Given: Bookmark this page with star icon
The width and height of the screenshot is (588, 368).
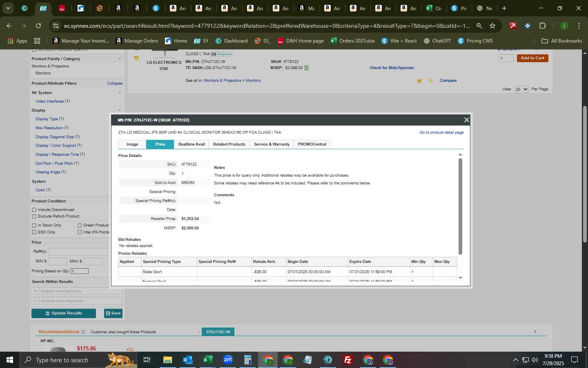Looking at the screenshot, I should pyautogui.click(x=492, y=26).
